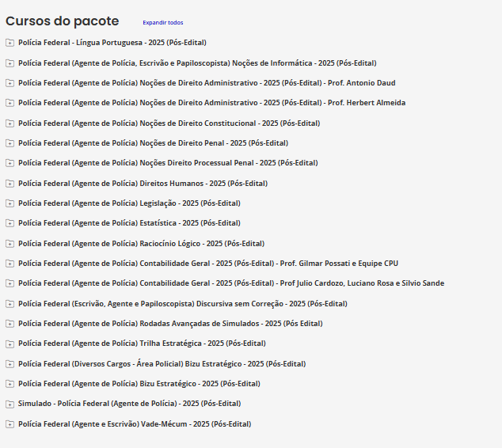The image size is (502, 448).
Task: Open 'Polícia Federal - Língua Portuguesa' course title
Action: coord(112,43)
